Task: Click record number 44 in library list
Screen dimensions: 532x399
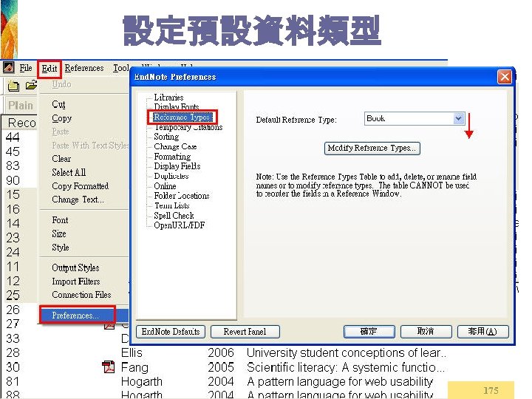Action: tap(13, 137)
